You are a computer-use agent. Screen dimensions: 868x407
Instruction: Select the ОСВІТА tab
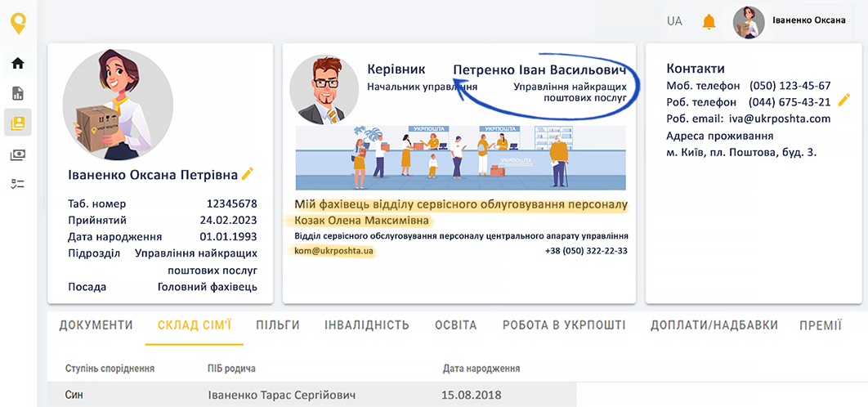455,325
